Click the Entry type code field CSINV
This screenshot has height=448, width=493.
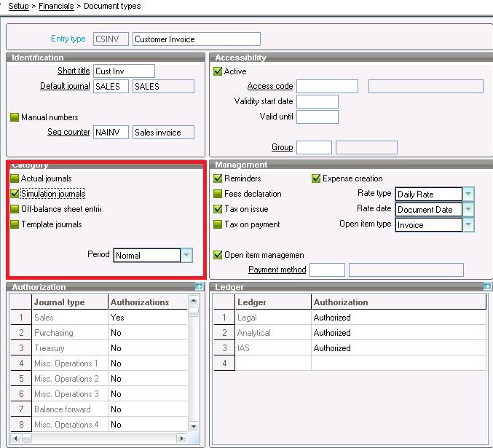(x=111, y=39)
